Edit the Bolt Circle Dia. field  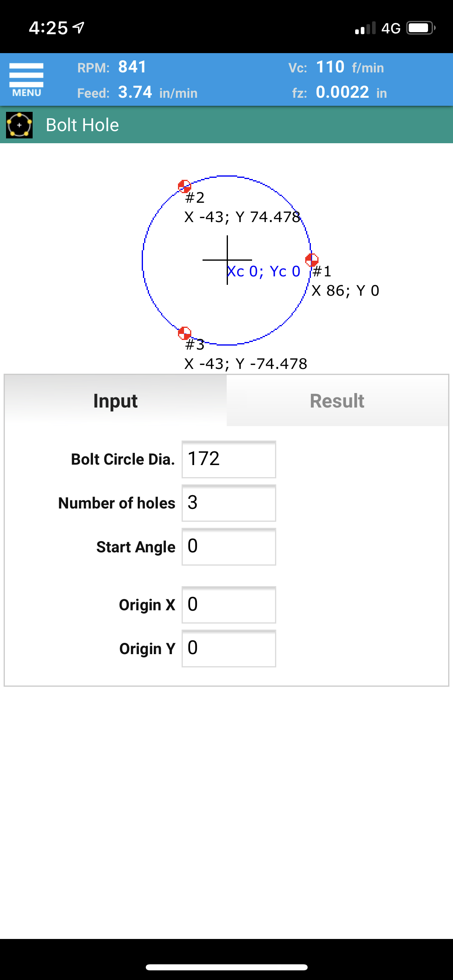229,459
